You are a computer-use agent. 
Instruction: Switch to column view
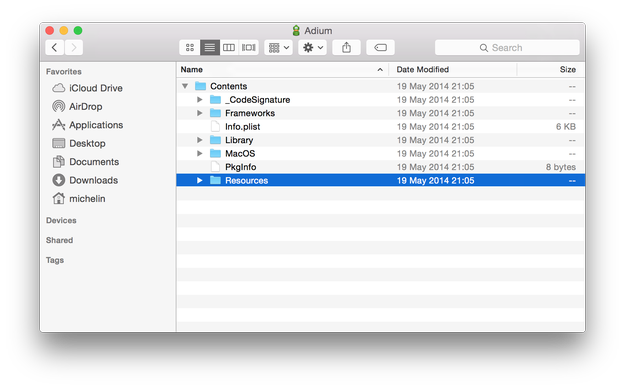click(x=229, y=47)
